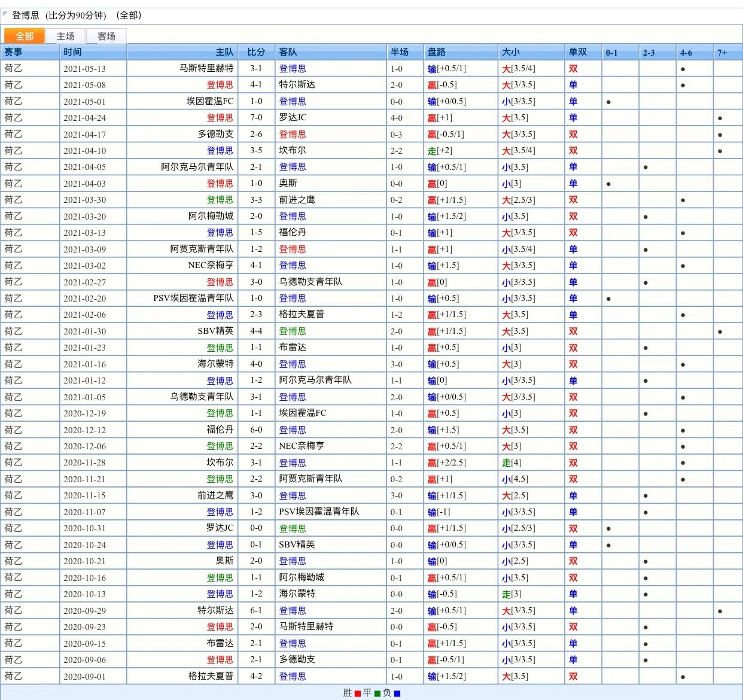Click the 单双 column header
The width and height of the screenshot is (743, 700).
click(577, 52)
